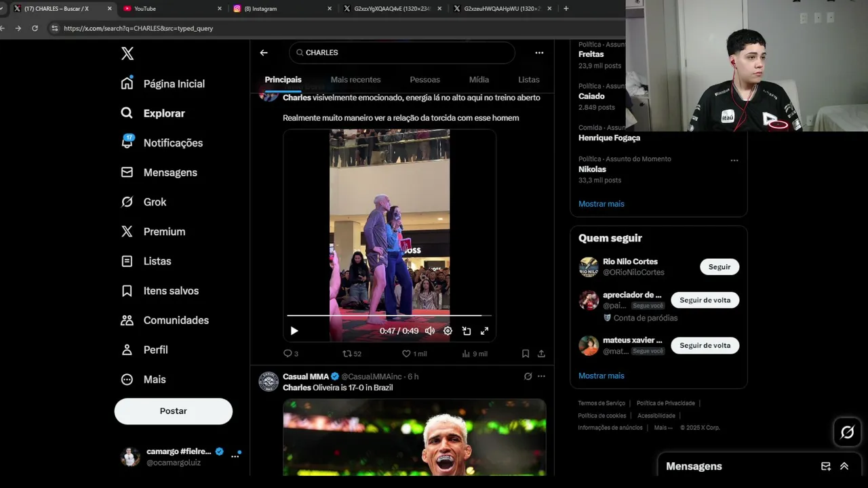Like the post with 1 mil likes
This screenshot has width=868, height=488.
[x=414, y=354]
